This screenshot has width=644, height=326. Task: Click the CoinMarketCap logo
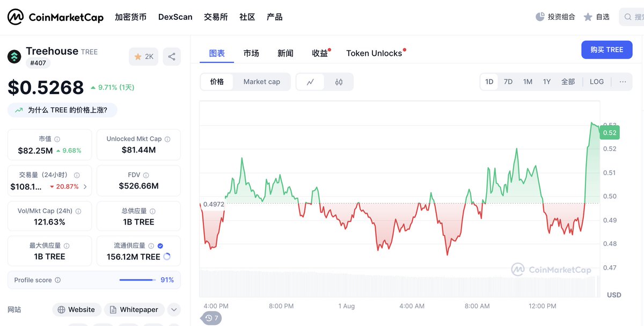55,17
